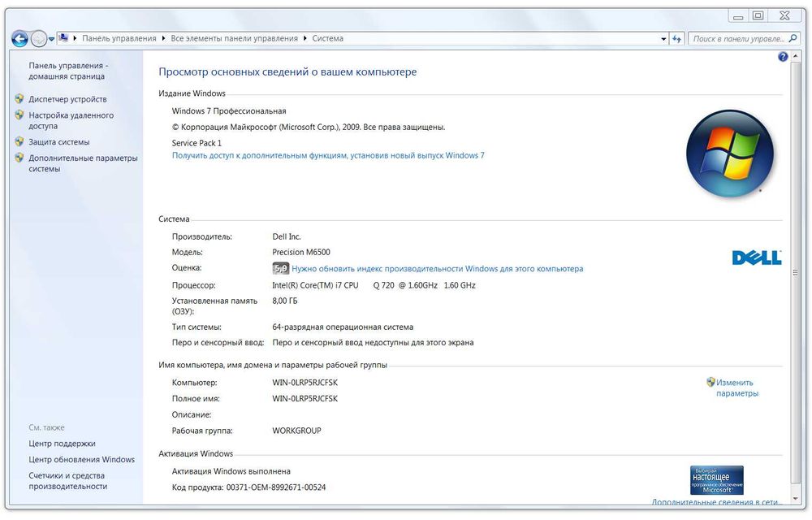
Task: Click shield icon beside Диспетчер устройств
Action: click(19, 97)
